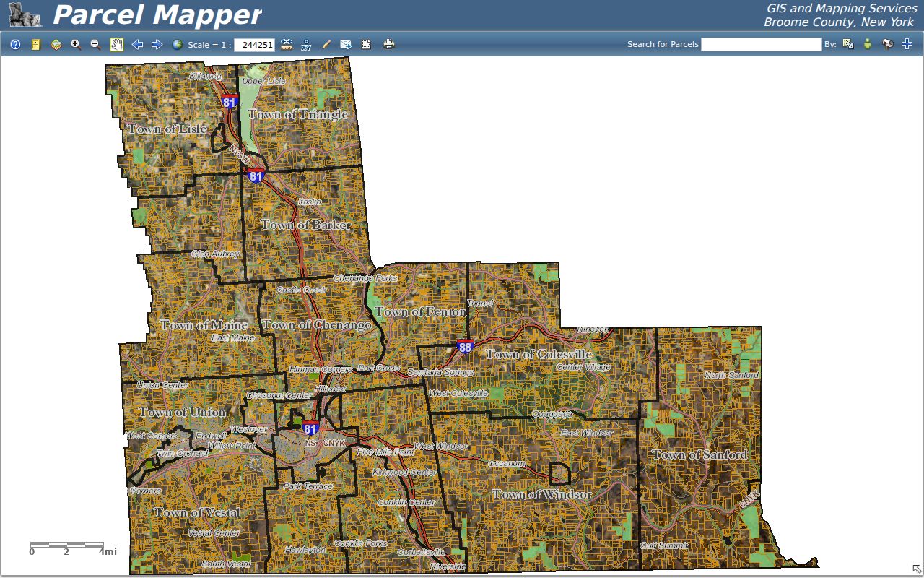Go to next map extent arrow
The width and height of the screenshot is (924, 578).
[x=157, y=45]
